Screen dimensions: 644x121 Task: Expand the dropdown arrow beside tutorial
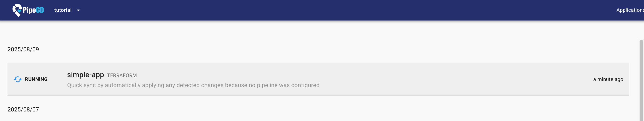click(x=78, y=10)
